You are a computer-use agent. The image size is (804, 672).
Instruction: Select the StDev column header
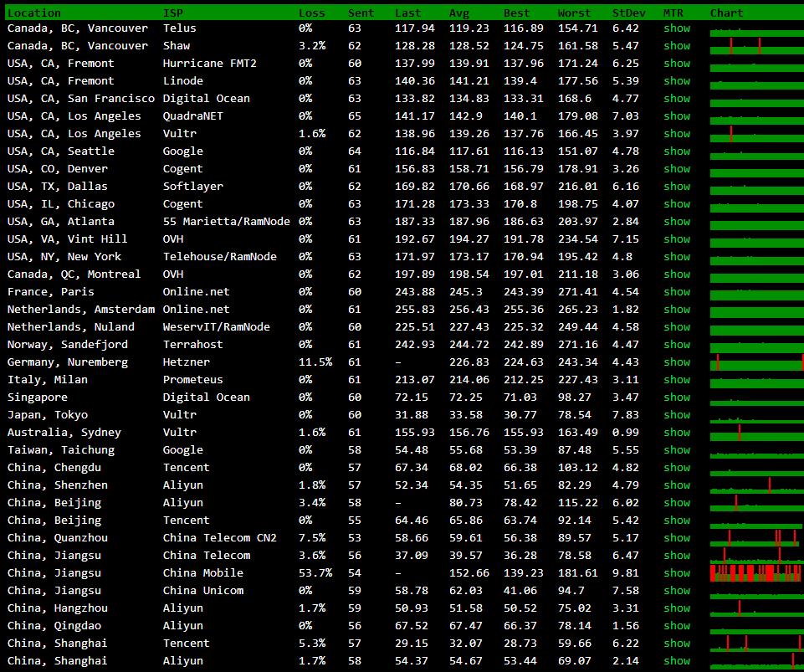click(628, 13)
